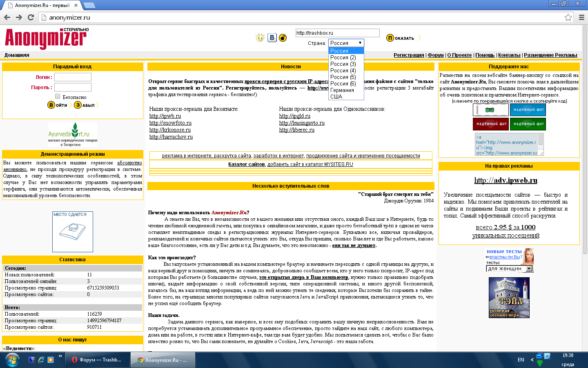The width and height of the screenshot is (588, 368).
Task: Select 'Россия' in the country list
Action: point(346,51)
